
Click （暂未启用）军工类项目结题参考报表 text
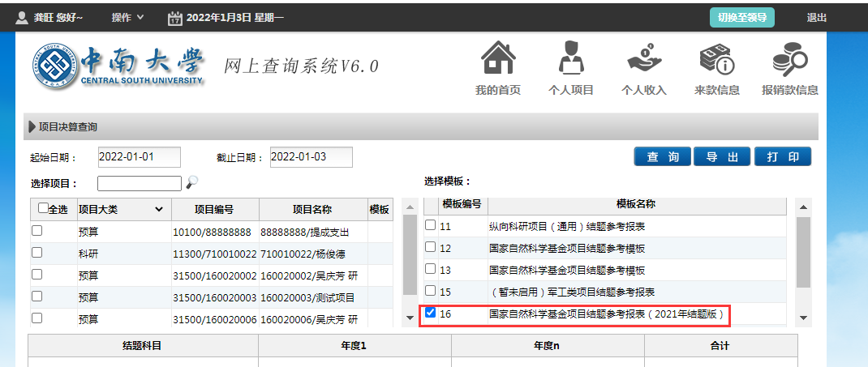(573, 292)
